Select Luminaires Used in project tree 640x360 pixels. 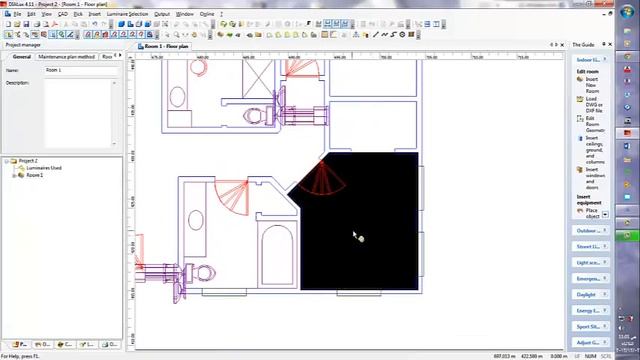pos(44,168)
